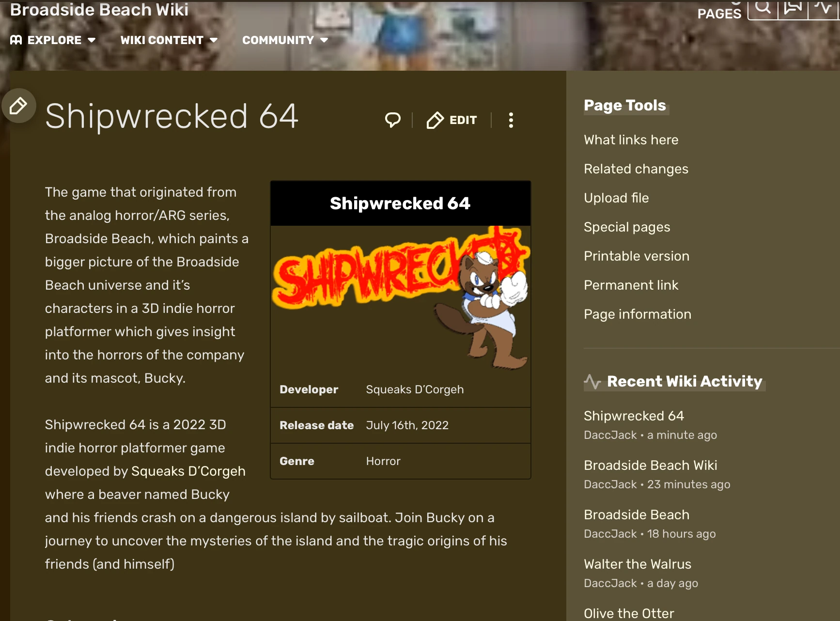This screenshot has height=621, width=840.
Task: Click the DaccJack username under Shipwrecked 64
Action: (x=610, y=435)
